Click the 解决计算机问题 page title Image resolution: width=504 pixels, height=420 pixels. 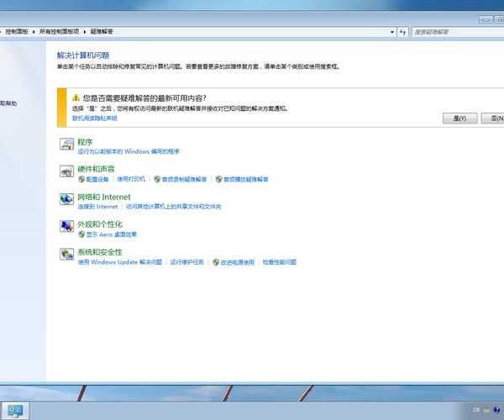(83, 55)
